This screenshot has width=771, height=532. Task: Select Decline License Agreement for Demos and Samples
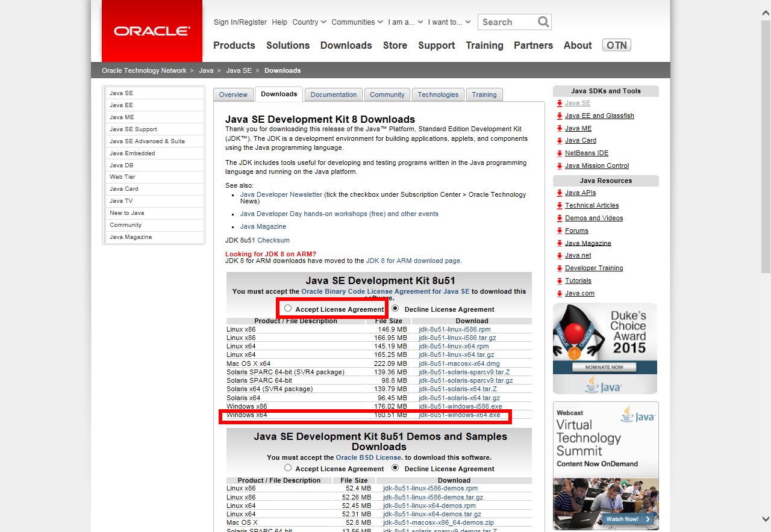395,468
